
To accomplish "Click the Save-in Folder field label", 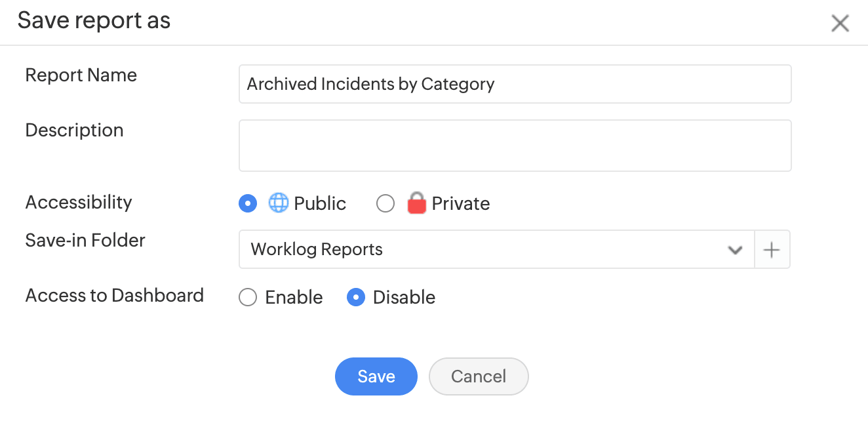I will [85, 241].
